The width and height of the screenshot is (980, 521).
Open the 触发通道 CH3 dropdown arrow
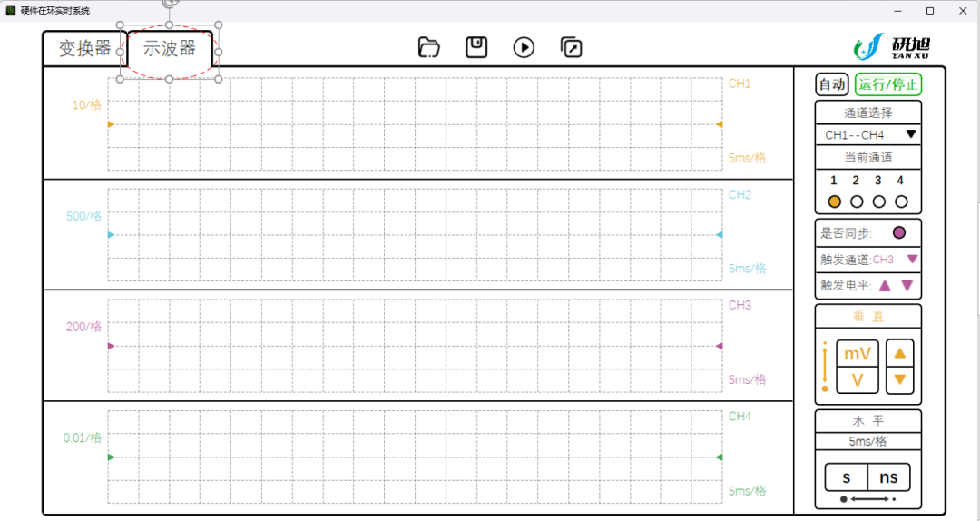(x=912, y=259)
